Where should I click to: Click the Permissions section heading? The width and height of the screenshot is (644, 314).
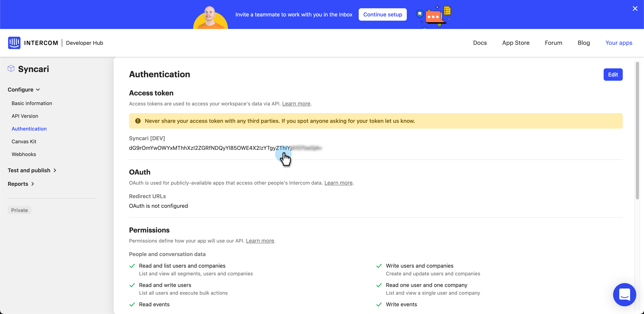(x=149, y=230)
